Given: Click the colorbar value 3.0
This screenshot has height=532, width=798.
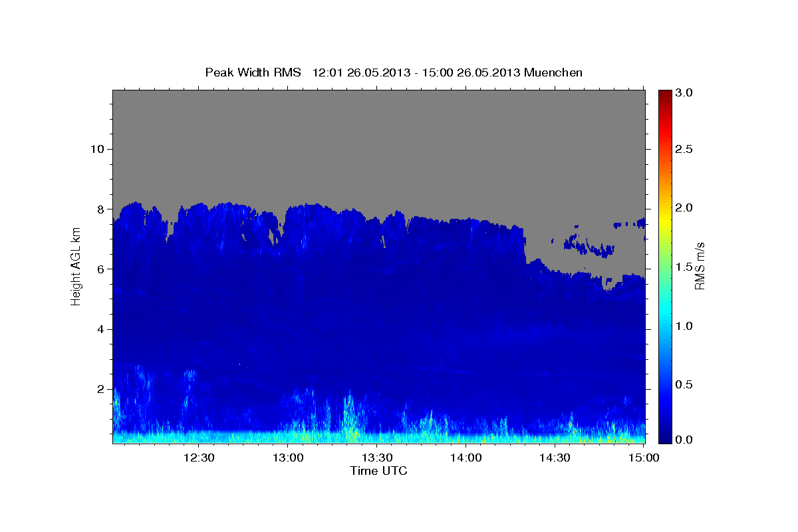Looking at the screenshot, I should (x=686, y=93).
